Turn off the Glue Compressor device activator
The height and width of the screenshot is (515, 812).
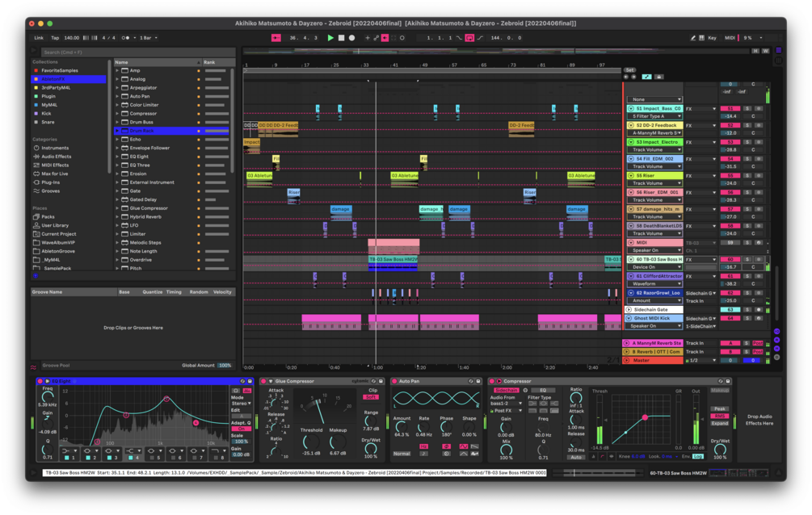pos(263,382)
